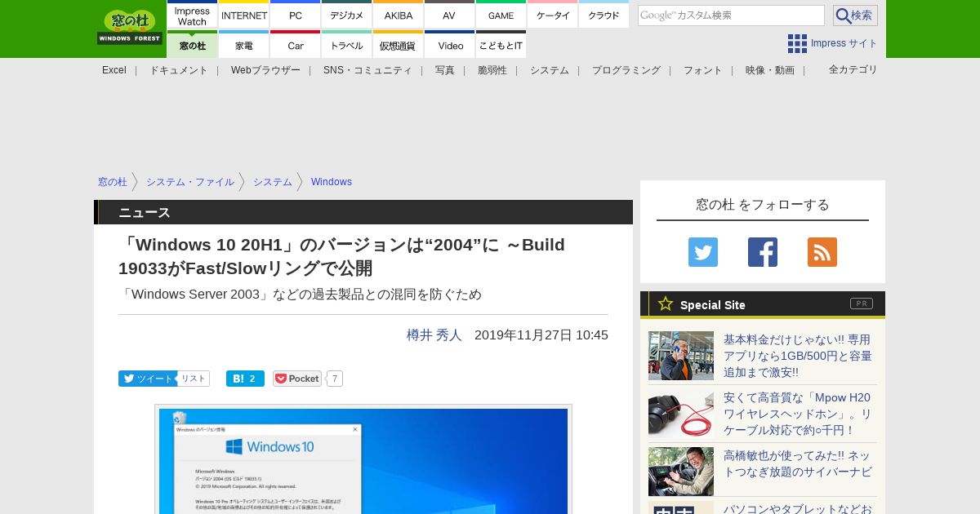The height and width of the screenshot is (514, 980).
Task: Open the システム category in menu bar
Action: pos(550,70)
